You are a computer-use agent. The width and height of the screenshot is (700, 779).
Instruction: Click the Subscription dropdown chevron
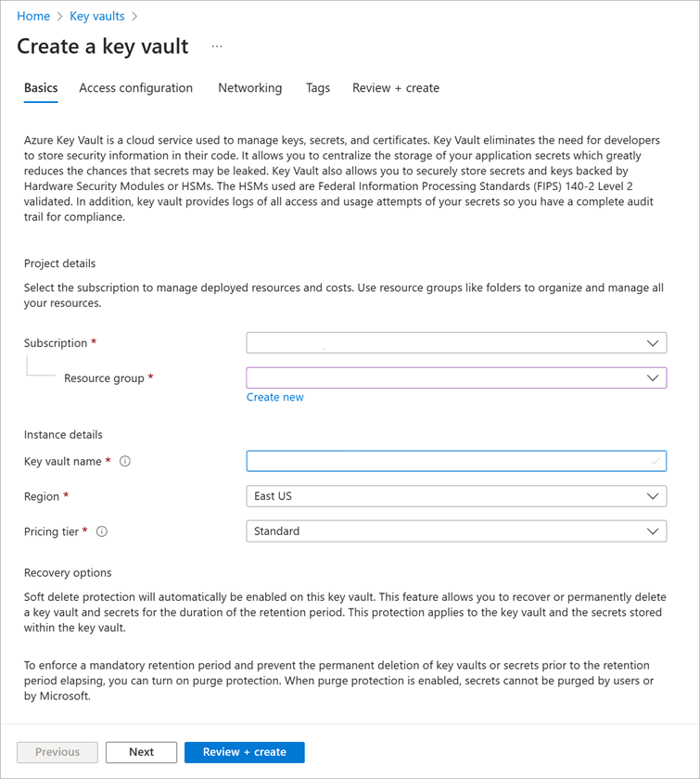click(653, 343)
